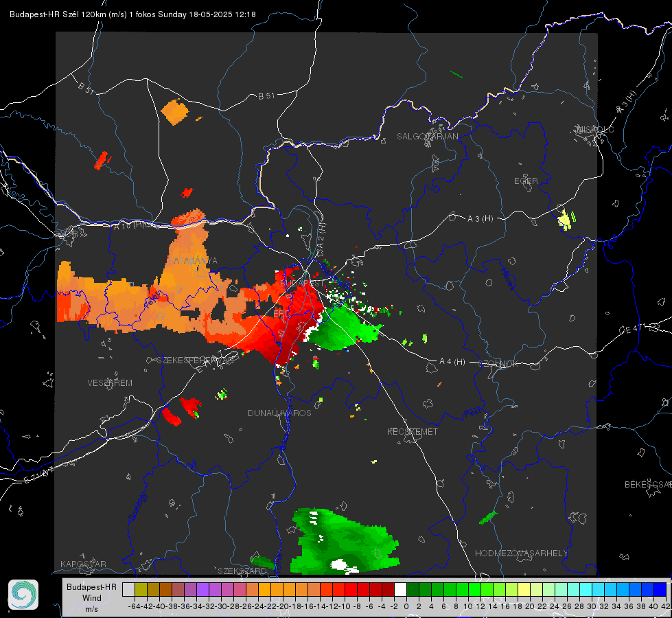Click the swirl logo icon beside the legend

[23, 595]
